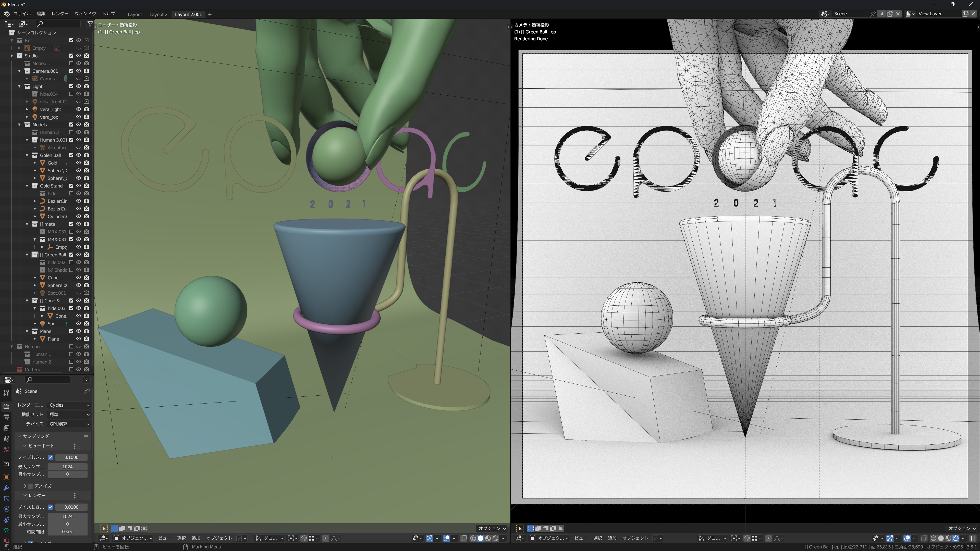Open the レンダーエンジン Cycles dropdown

click(x=69, y=405)
